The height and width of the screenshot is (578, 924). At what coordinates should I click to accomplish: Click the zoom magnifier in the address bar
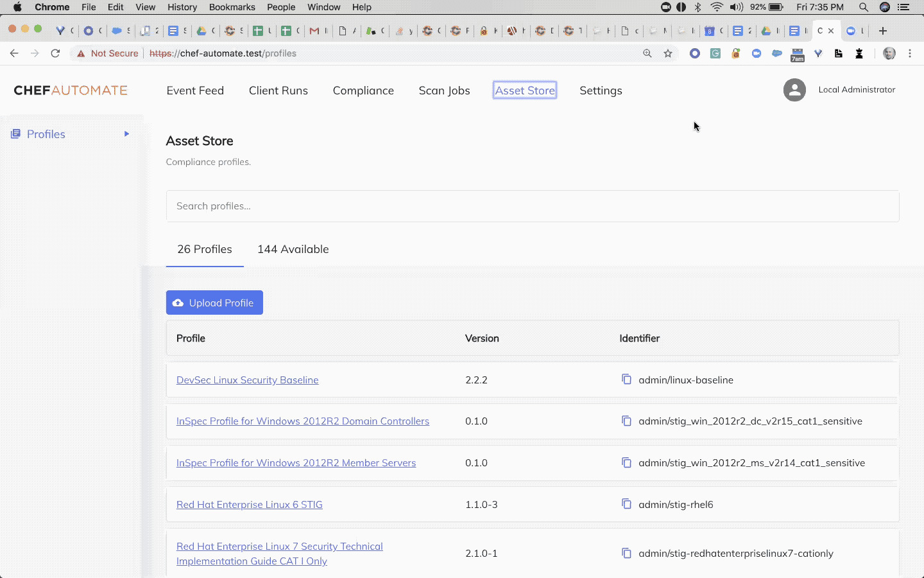[x=647, y=53]
